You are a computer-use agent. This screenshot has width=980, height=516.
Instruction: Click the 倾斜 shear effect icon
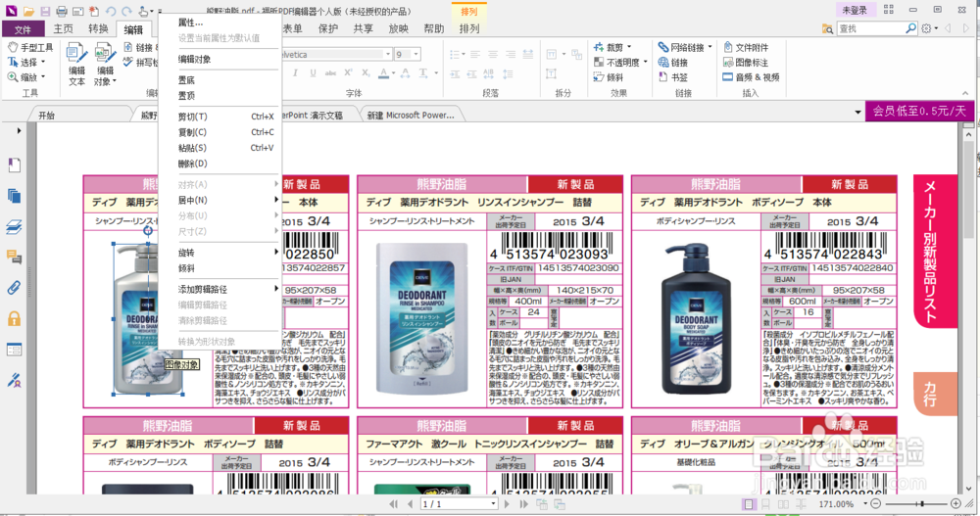[x=609, y=77]
